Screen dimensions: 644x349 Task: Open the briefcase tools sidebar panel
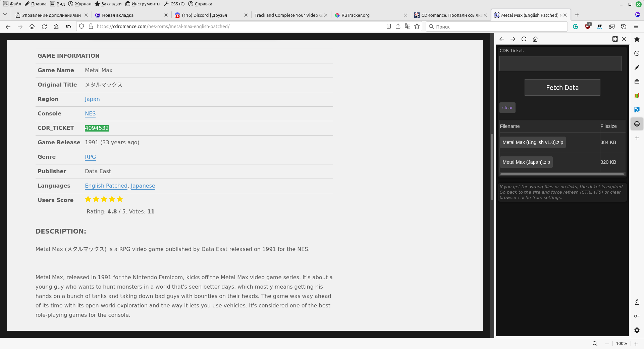click(637, 82)
